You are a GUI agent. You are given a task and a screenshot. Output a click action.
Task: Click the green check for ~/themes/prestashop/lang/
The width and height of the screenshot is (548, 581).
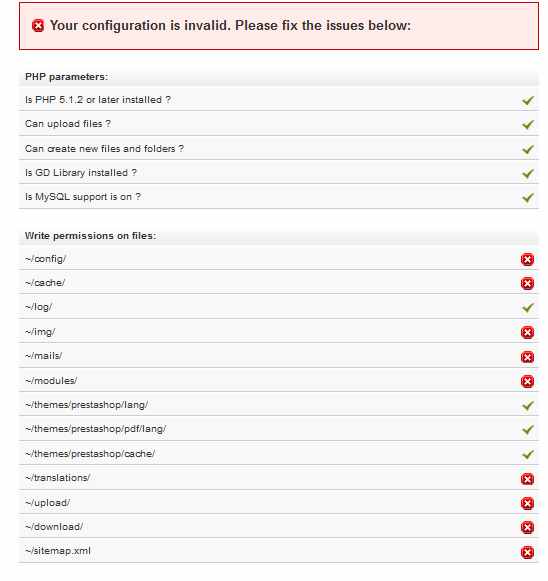coord(528,405)
